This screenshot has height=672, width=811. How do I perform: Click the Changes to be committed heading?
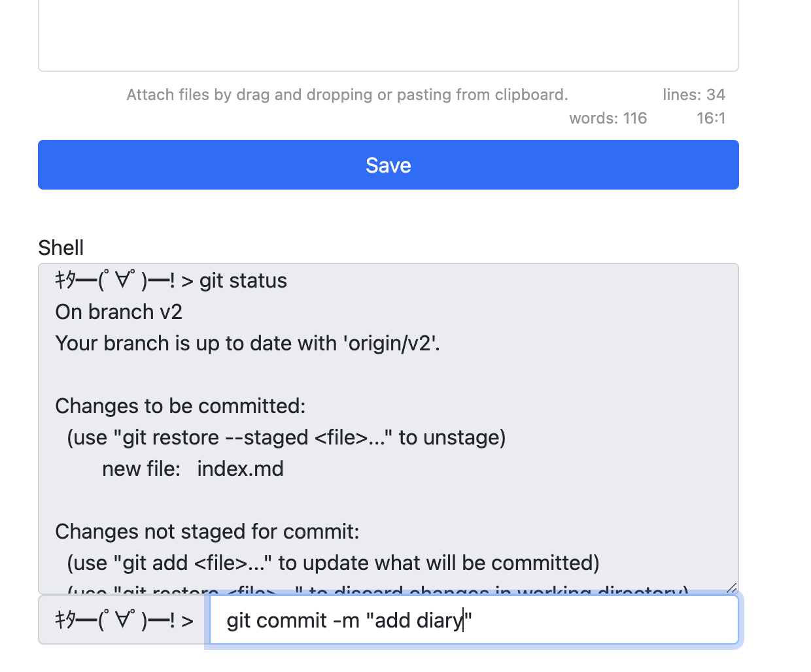click(180, 406)
